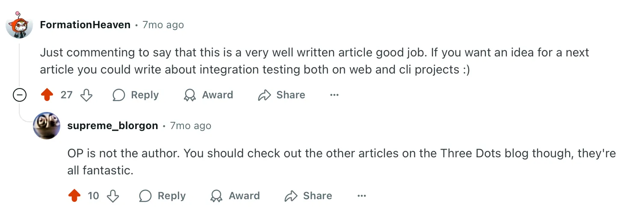Open FormationHeaven's avatar profile picture
The image size is (644, 218).
click(x=19, y=25)
